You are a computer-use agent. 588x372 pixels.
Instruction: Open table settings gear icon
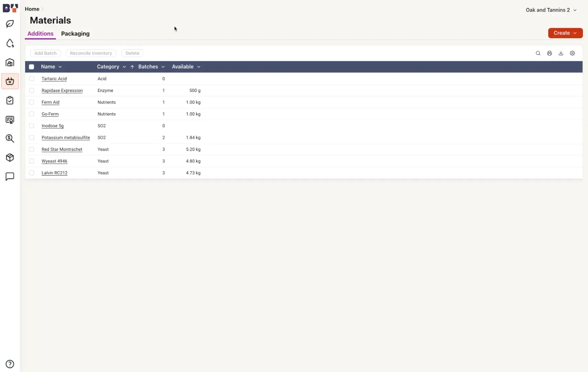[x=573, y=53]
